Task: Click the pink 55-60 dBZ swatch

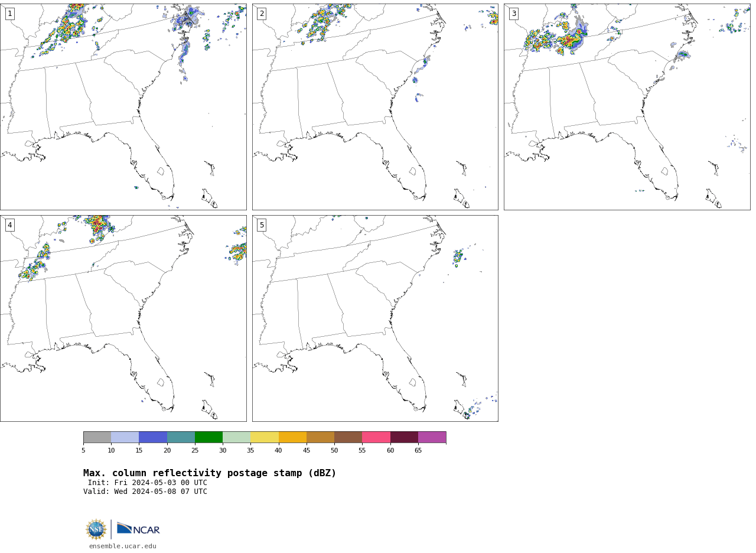Action: click(376, 437)
